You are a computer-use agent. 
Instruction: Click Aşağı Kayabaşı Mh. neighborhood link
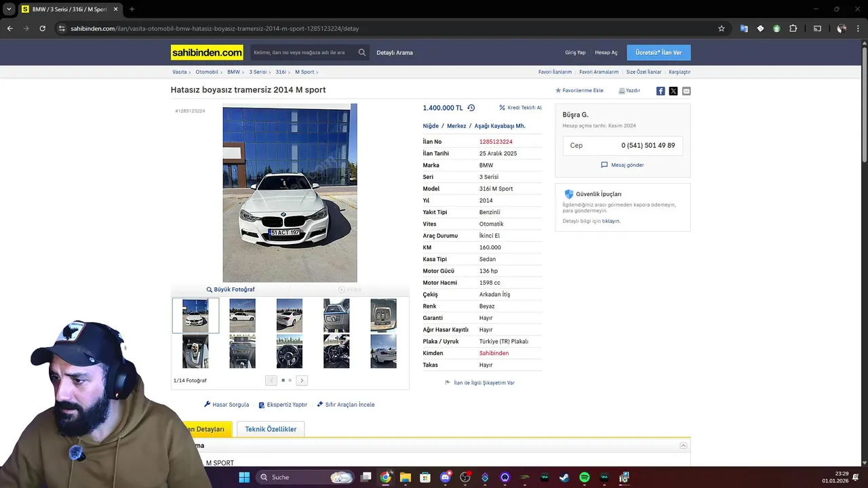click(500, 126)
